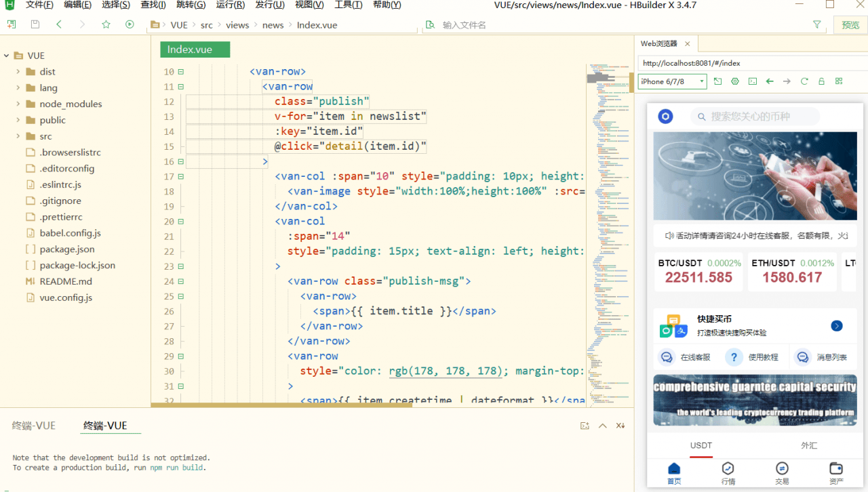Open the 工具(T) menu
868x492 pixels.
(348, 5)
